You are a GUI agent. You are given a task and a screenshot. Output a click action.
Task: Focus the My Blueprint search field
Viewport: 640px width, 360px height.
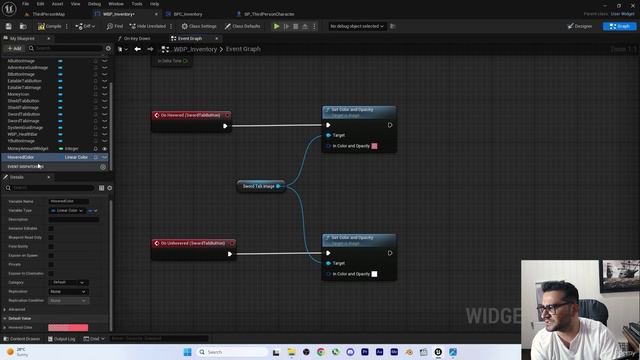pos(65,48)
